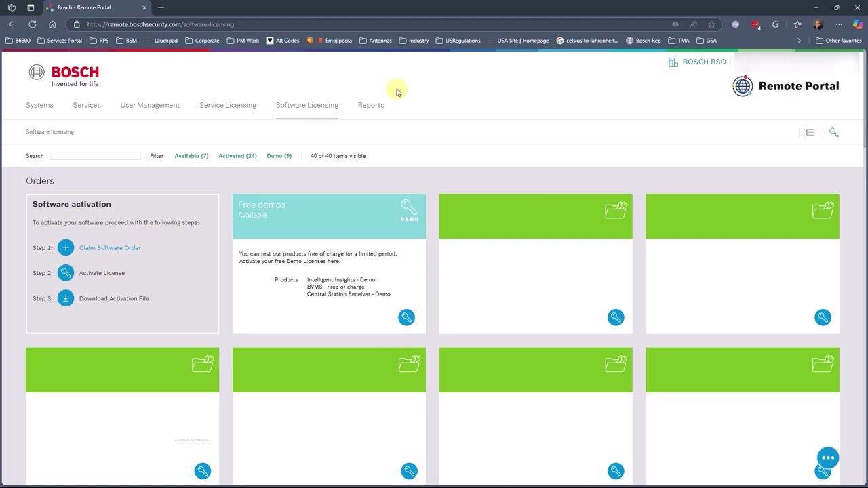Open the USA Site | Homepage bookmark

point(518,41)
